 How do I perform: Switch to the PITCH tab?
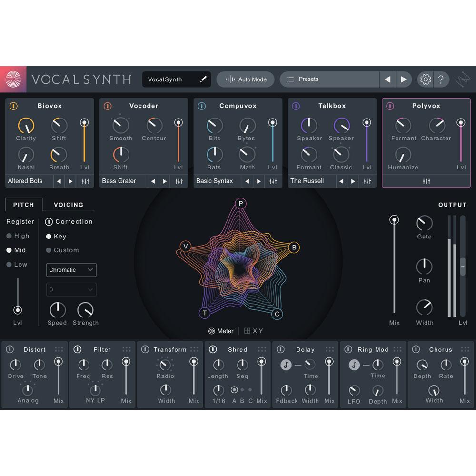point(23,205)
